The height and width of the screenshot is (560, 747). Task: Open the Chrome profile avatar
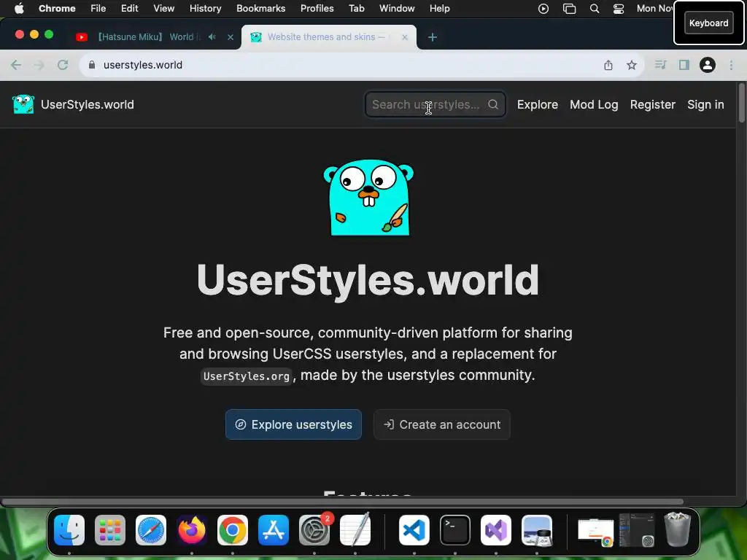pos(708,65)
